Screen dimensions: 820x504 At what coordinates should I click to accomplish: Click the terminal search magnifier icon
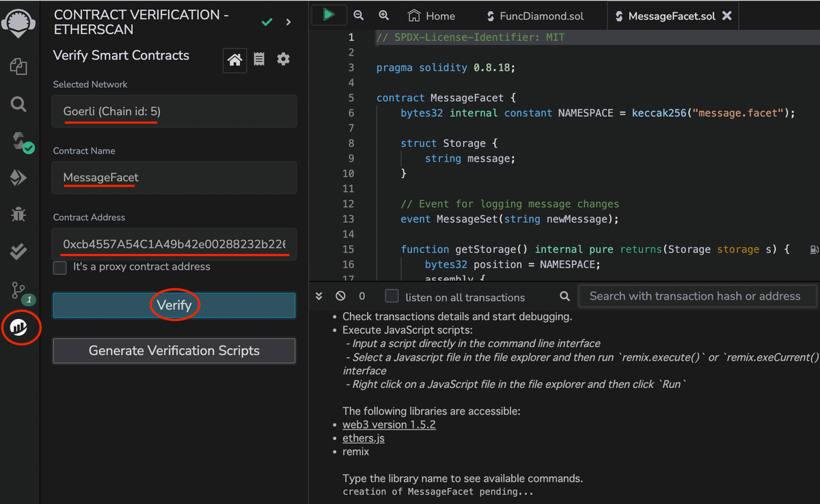tap(564, 296)
